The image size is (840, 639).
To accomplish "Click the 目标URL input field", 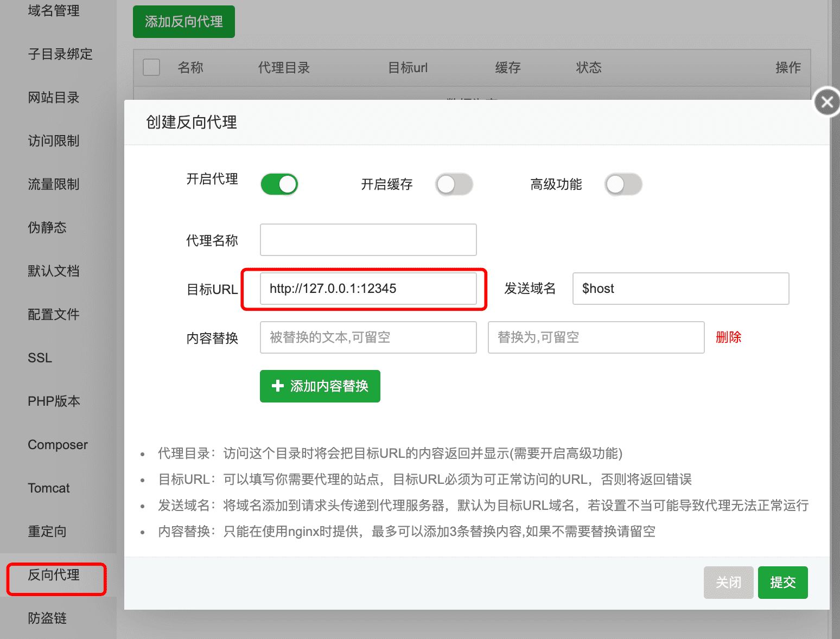I will pyautogui.click(x=368, y=289).
